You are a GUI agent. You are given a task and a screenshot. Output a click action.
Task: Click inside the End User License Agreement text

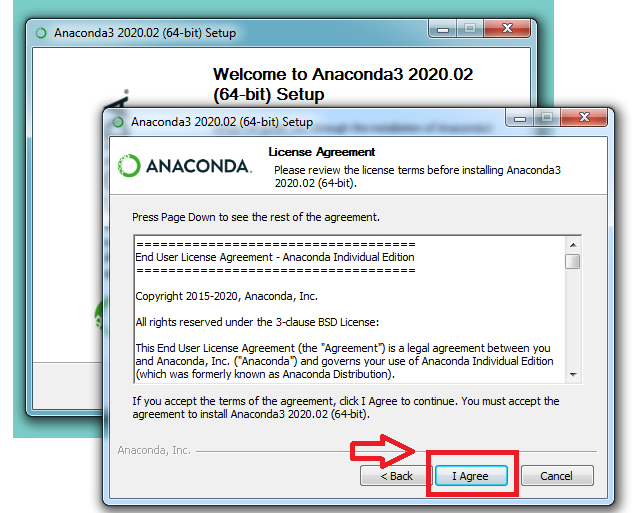349,309
